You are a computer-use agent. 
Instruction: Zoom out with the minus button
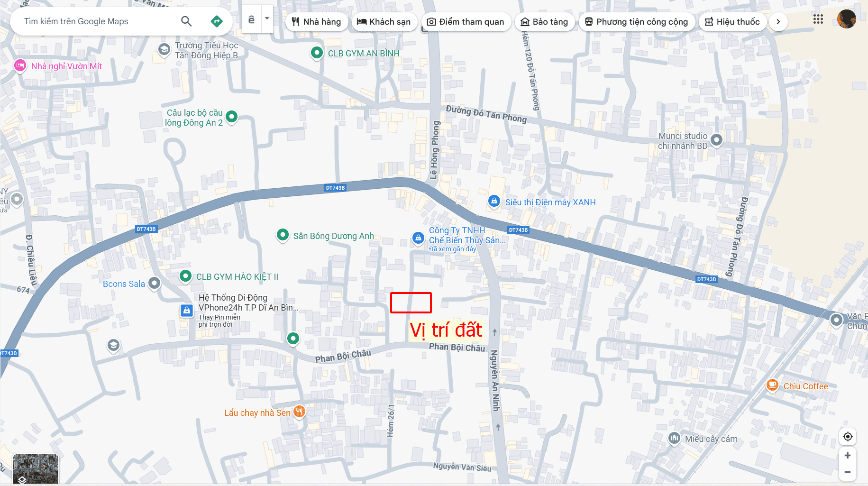(x=848, y=472)
